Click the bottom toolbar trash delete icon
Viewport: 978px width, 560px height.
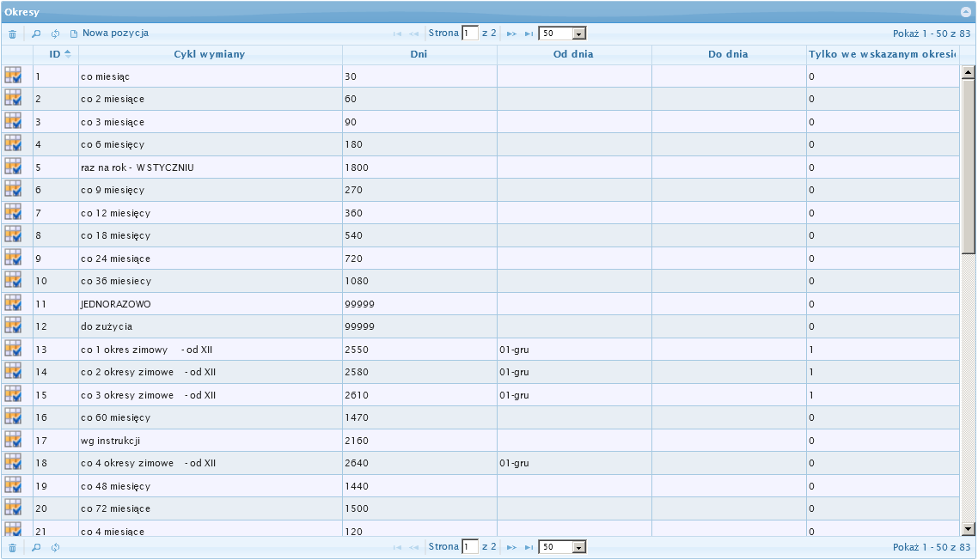point(13,547)
